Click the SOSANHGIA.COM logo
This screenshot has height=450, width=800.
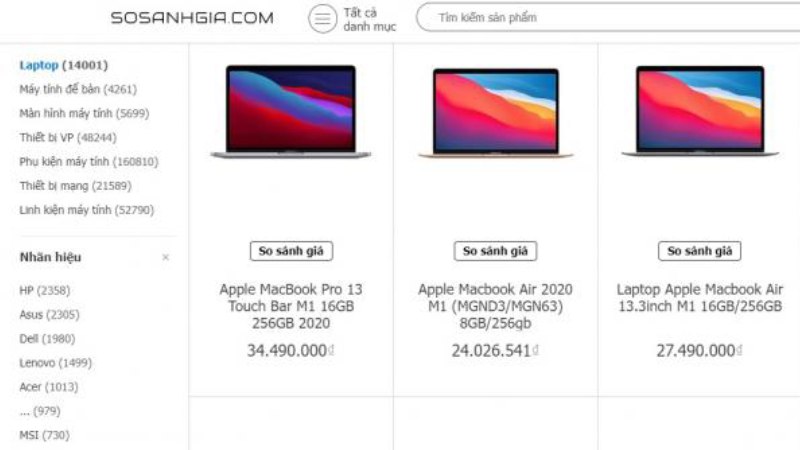192,18
